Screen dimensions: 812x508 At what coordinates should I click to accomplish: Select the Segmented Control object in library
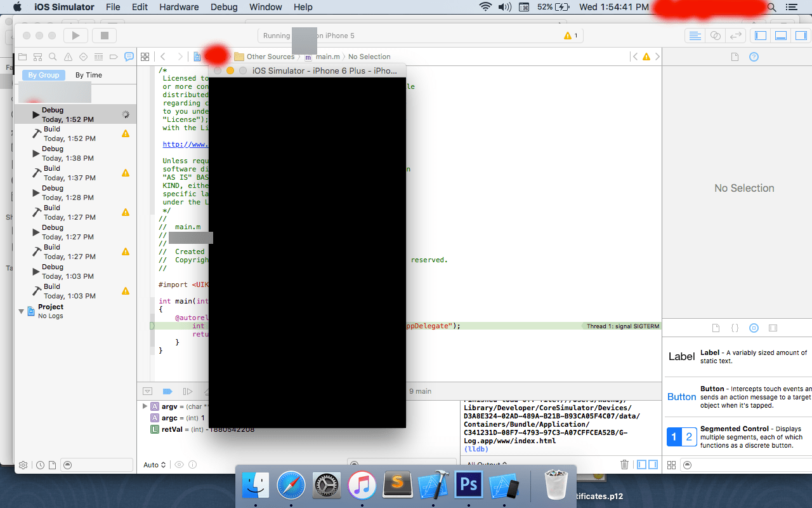click(737, 437)
